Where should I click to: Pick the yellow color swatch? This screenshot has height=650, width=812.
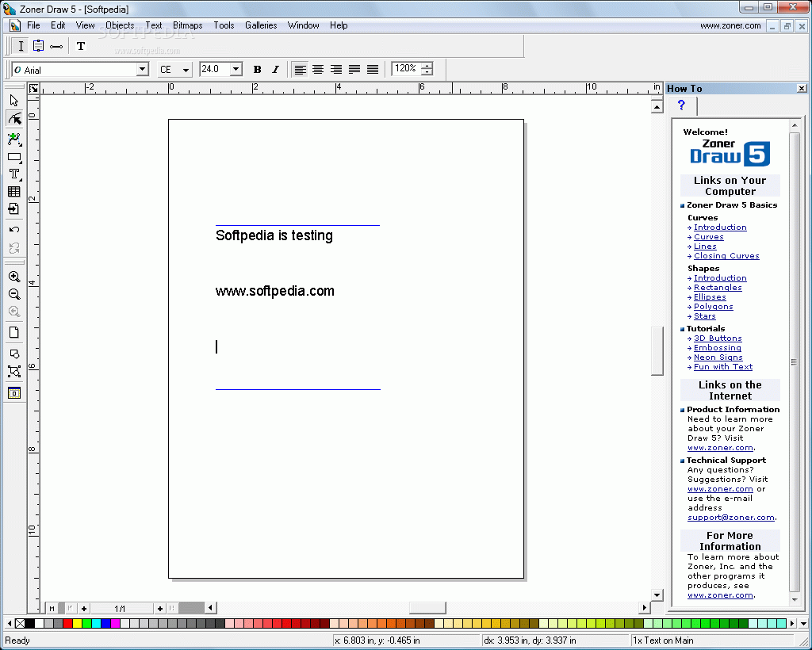coord(77,623)
